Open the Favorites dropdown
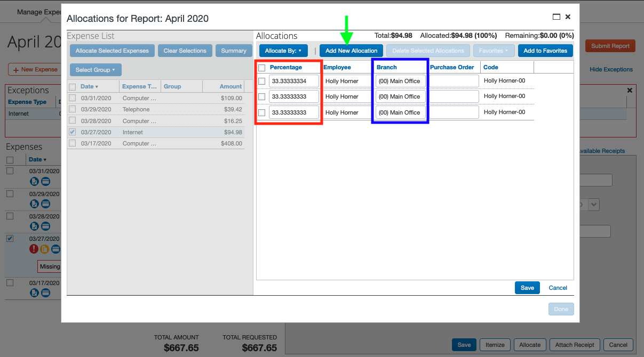Screen dimensions: 644x357 click(494, 51)
